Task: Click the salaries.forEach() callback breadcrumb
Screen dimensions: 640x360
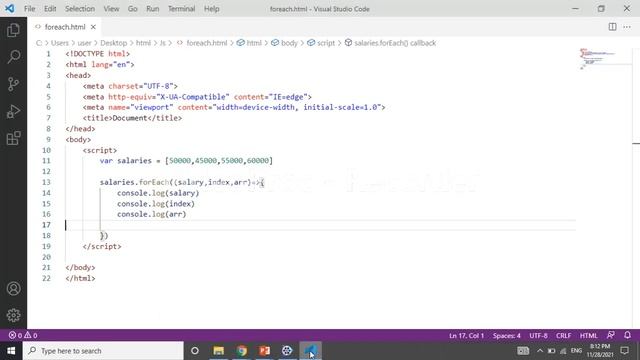Action: click(390, 43)
